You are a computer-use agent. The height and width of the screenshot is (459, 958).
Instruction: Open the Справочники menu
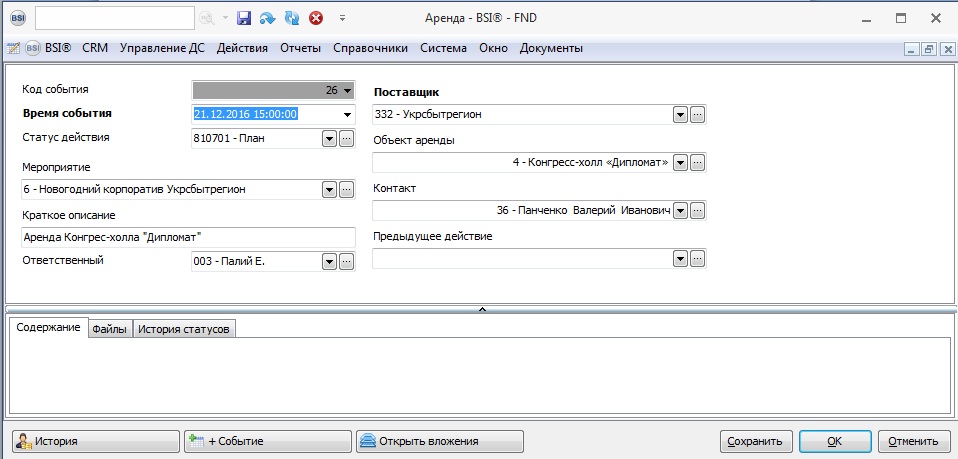(x=370, y=48)
